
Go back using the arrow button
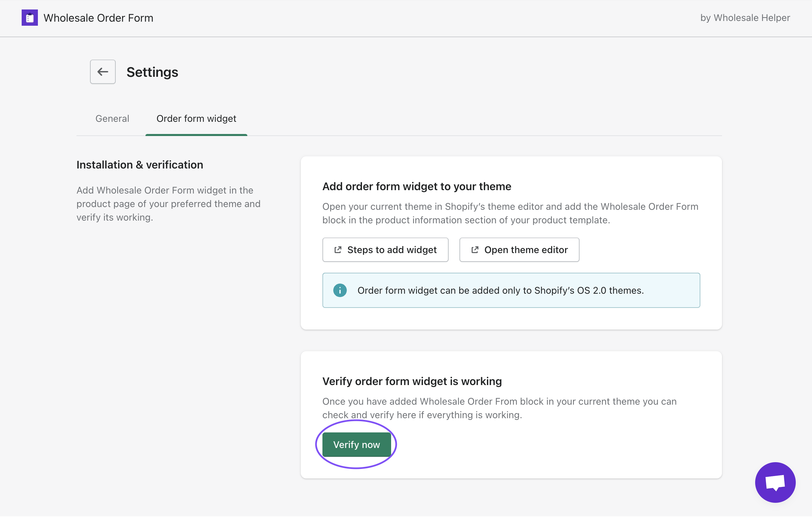tap(103, 72)
